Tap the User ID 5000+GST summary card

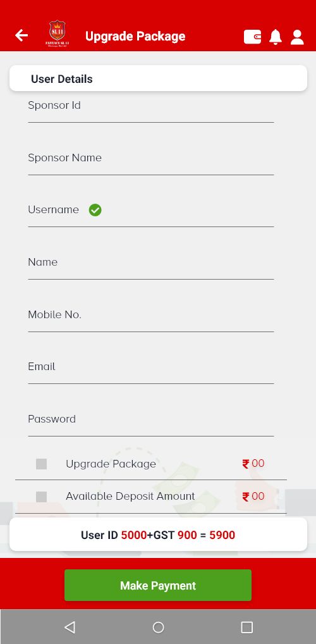point(158,535)
